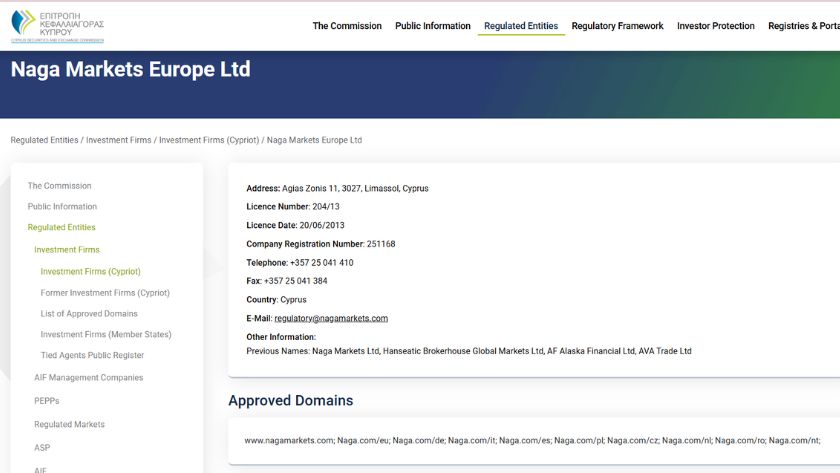Expand AIF Management Companies sidebar item
The image size is (840, 473).
coord(88,378)
